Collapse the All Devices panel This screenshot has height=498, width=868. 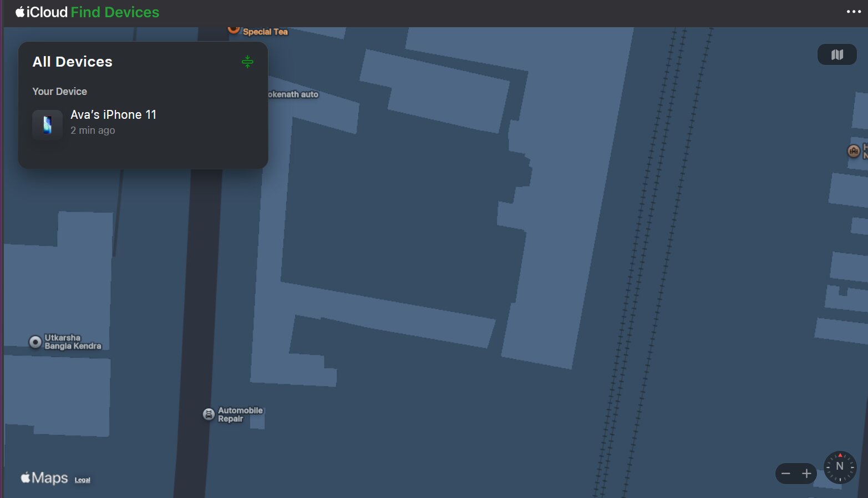(x=247, y=62)
